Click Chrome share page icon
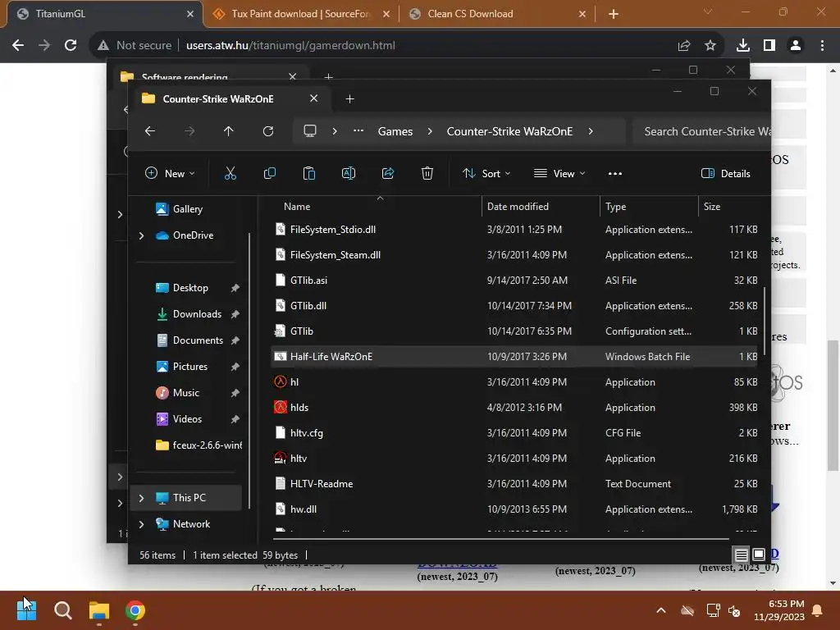This screenshot has width=840, height=630. 683,46
